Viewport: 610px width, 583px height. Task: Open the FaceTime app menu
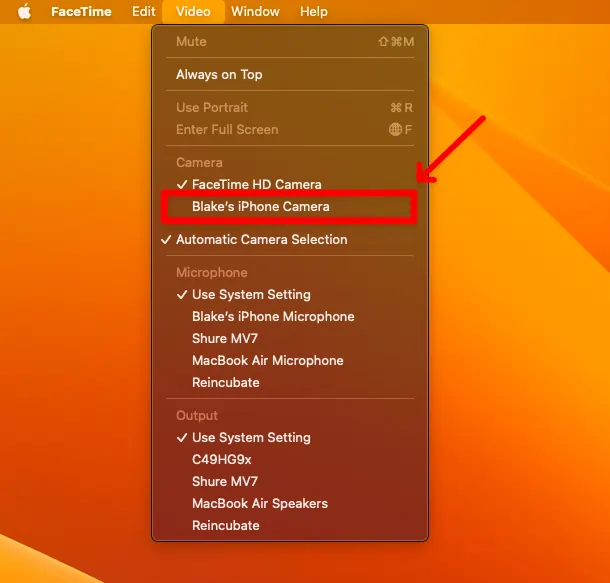[x=81, y=12]
